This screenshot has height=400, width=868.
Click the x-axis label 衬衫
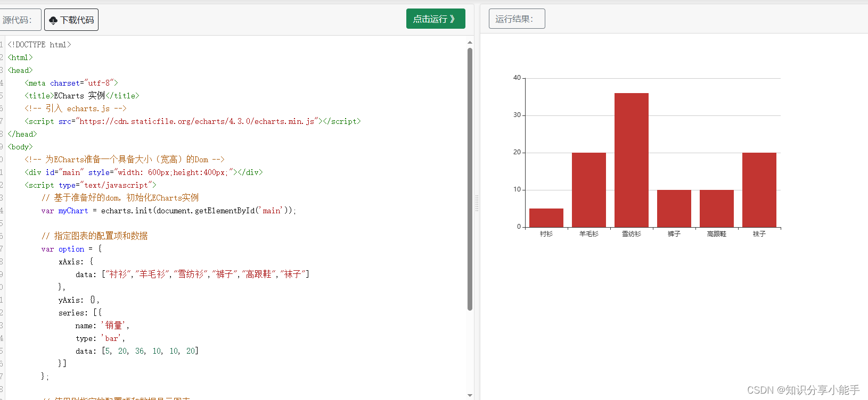[546, 234]
